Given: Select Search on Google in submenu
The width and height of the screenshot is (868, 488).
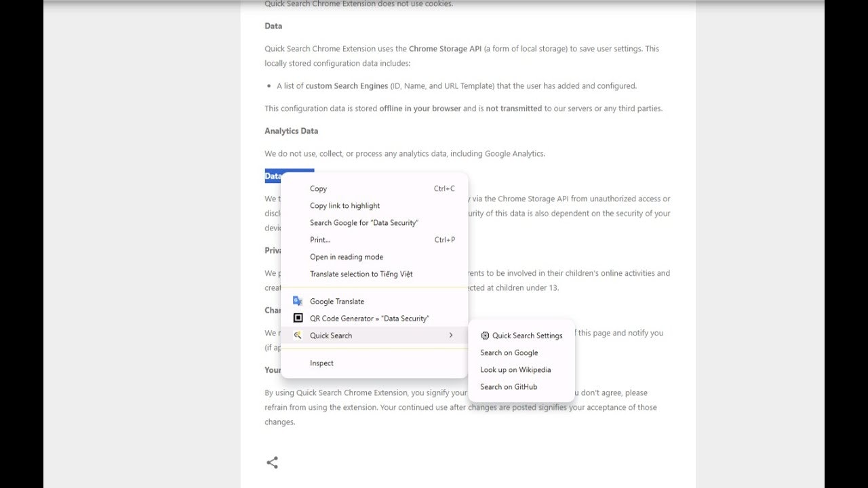Looking at the screenshot, I should 521,352.
